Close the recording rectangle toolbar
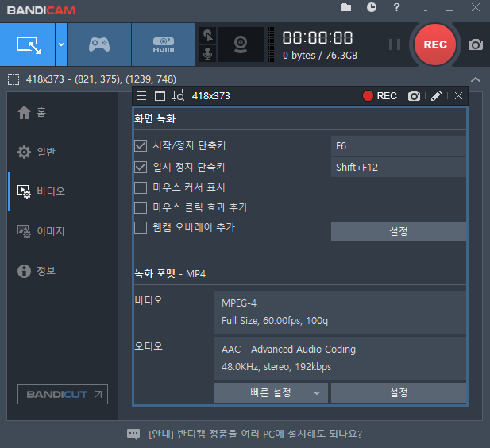This screenshot has width=490, height=448. click(458, 96)
